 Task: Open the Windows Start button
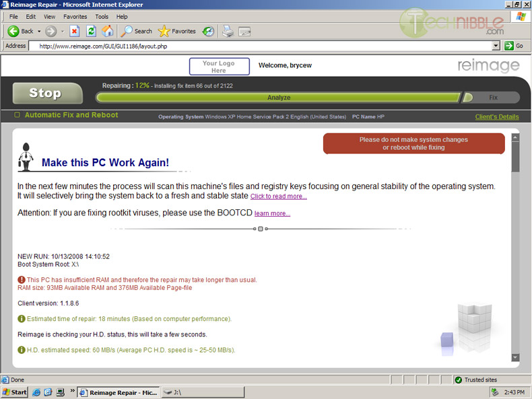pos(14,392)
